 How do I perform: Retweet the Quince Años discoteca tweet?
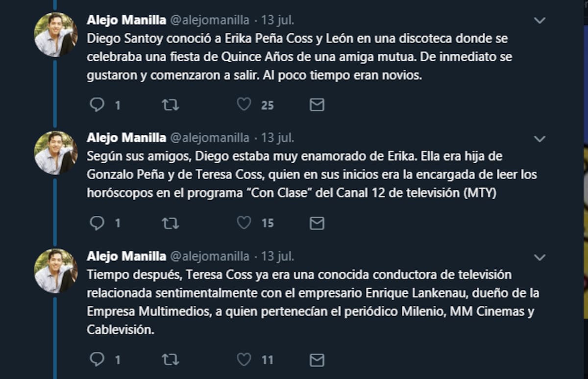(x=170, y=105)
